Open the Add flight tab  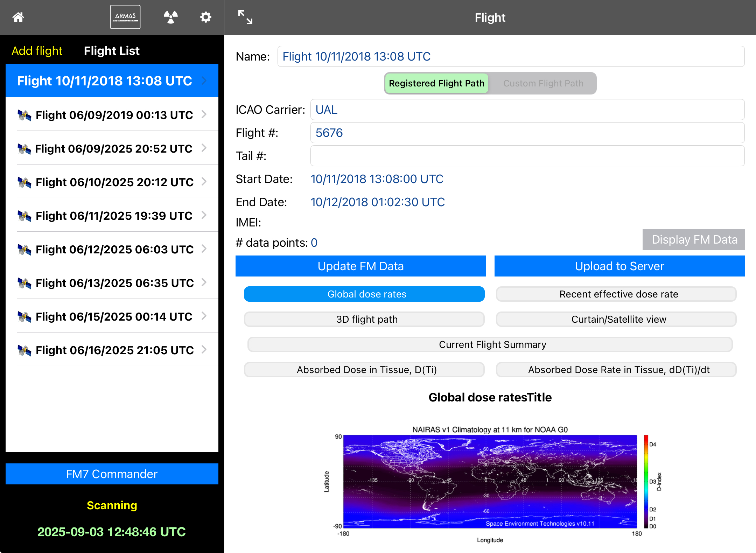pos(37,51)
